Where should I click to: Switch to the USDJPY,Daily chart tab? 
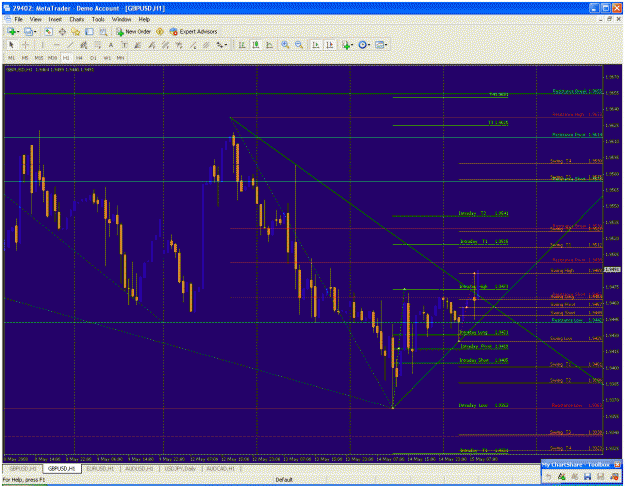[x=179, y=468]
